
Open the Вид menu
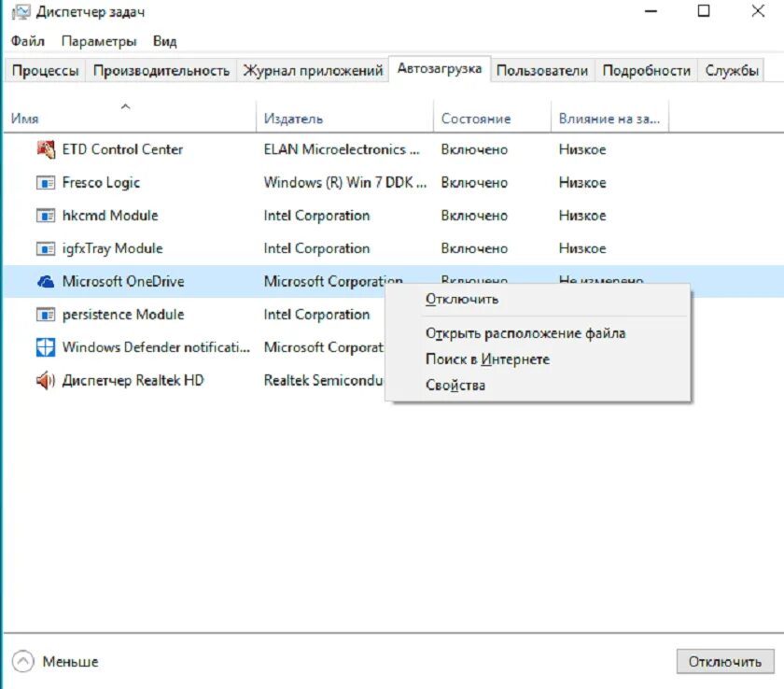click(164, 41)
